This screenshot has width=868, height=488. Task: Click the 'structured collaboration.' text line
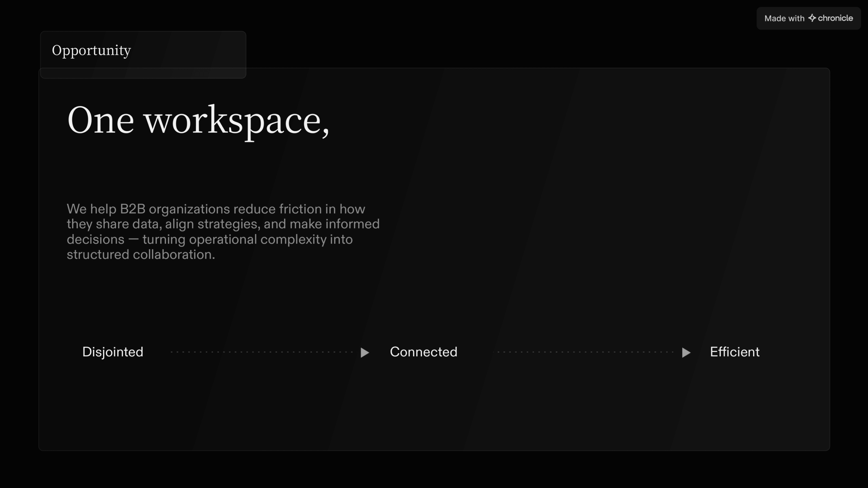(141, 255)
